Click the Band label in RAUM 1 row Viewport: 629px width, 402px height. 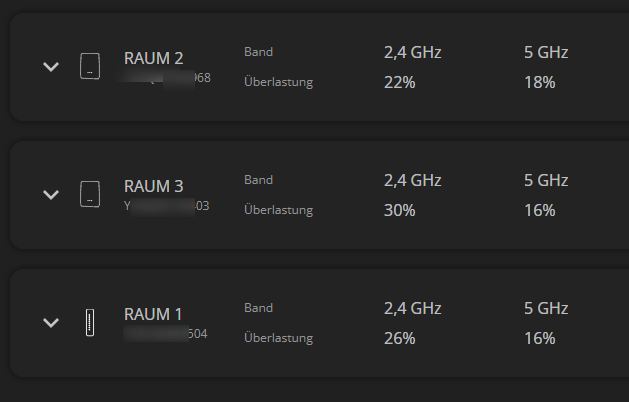[258, 307]
